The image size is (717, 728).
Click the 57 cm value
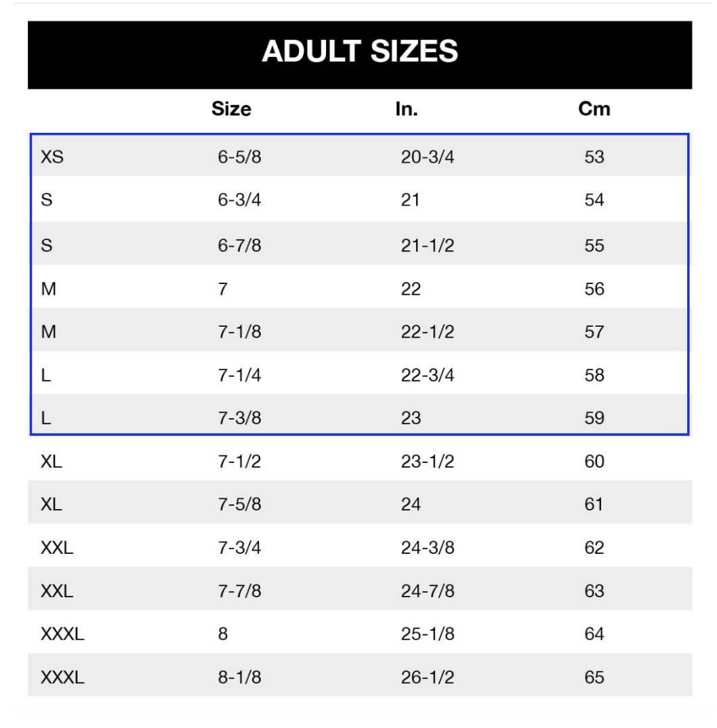pos(594,331)
